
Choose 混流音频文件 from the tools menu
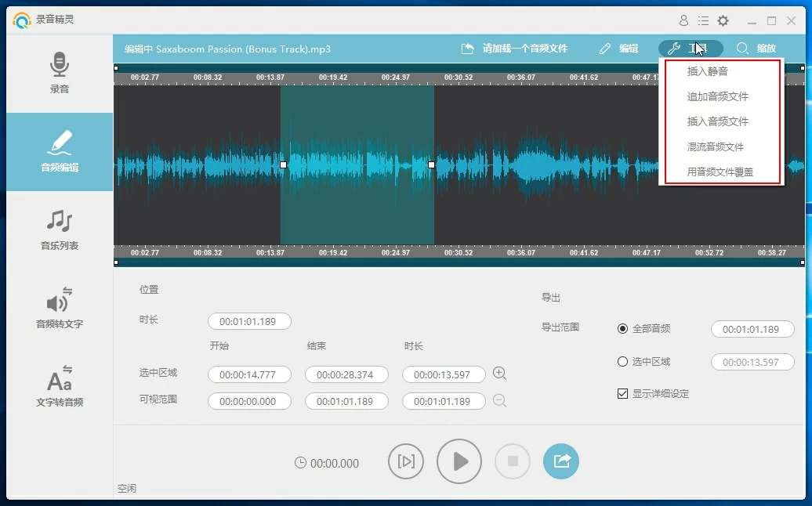click(x=715, y=146)
